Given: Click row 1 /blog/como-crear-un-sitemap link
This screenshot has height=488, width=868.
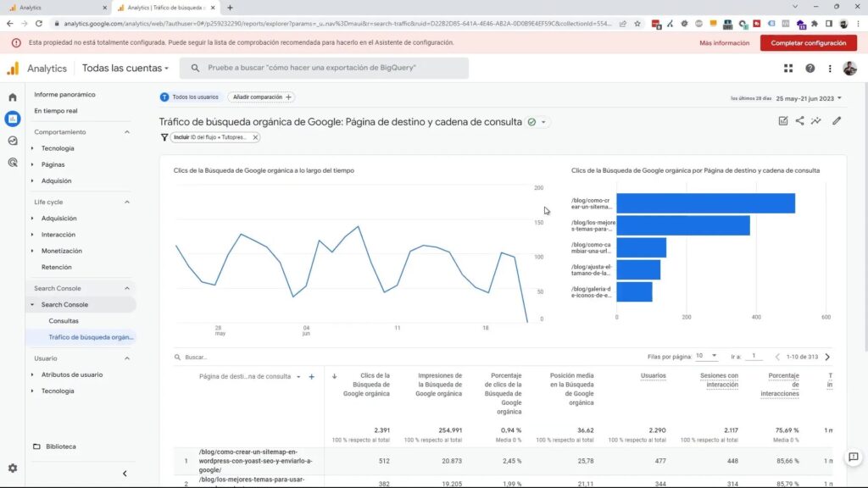Looking at the screenshot, I should (255, 461).
